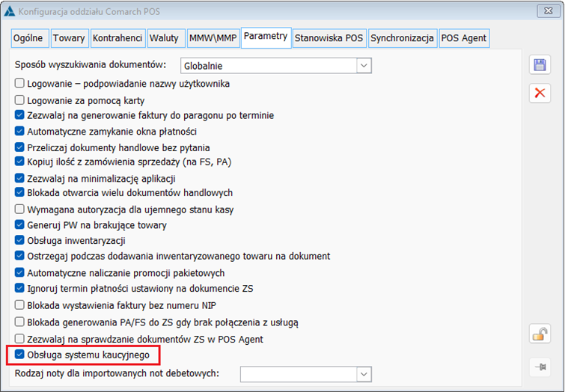The height and width of the screenshot is (392, 565).
Task: Click the padlock unlock icon
Action: point(540,334)
